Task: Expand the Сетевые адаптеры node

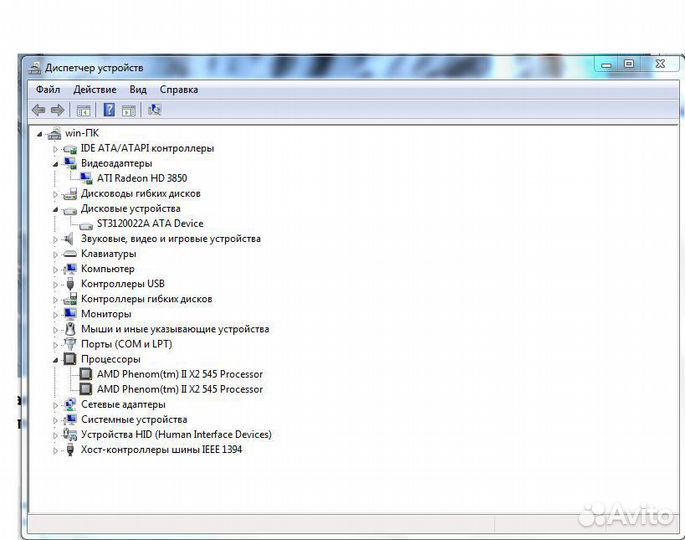Action: 56,405
